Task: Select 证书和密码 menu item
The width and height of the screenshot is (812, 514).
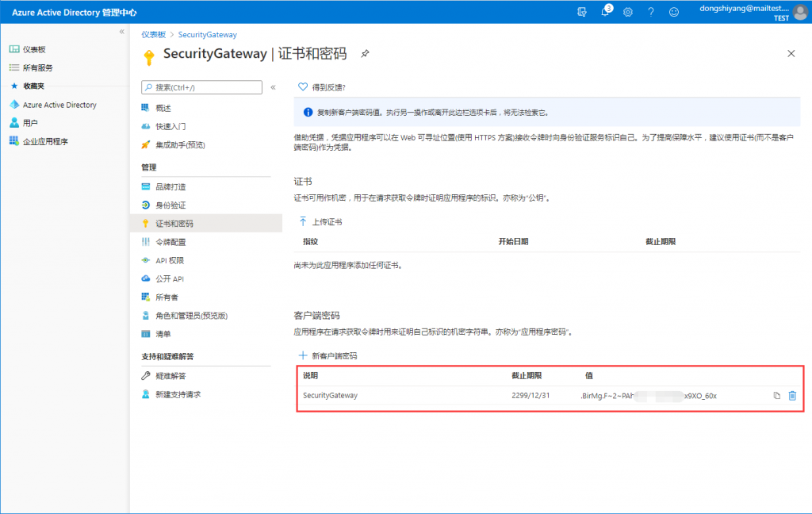Action: [174, 224]
